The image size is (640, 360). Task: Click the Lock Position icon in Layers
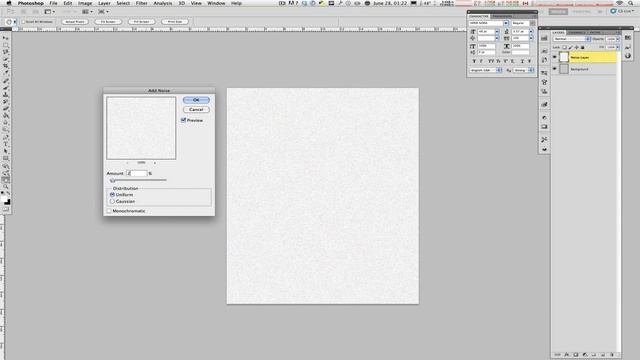tap(576, 47)
